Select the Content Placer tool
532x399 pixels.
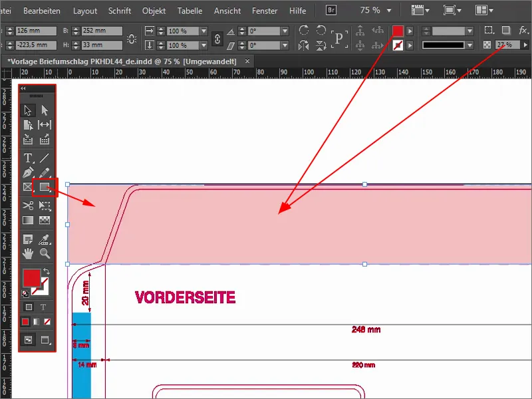coord(45,139)
